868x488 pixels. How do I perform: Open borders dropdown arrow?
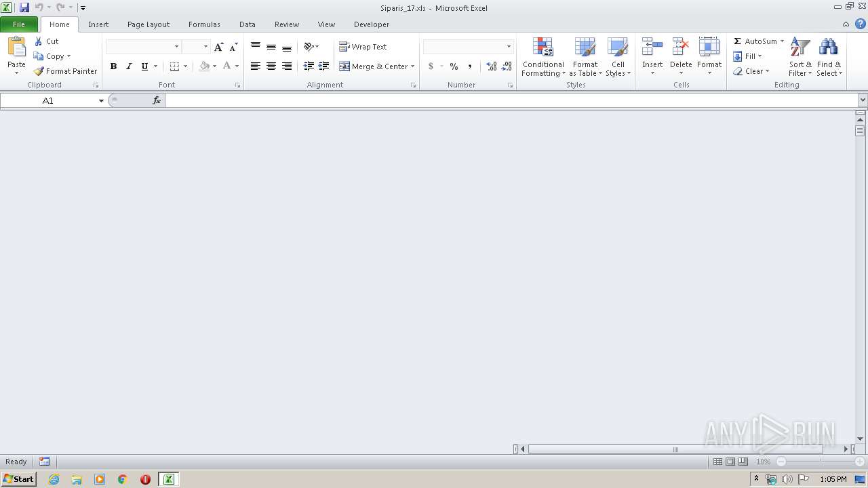[x=185, y=66]
